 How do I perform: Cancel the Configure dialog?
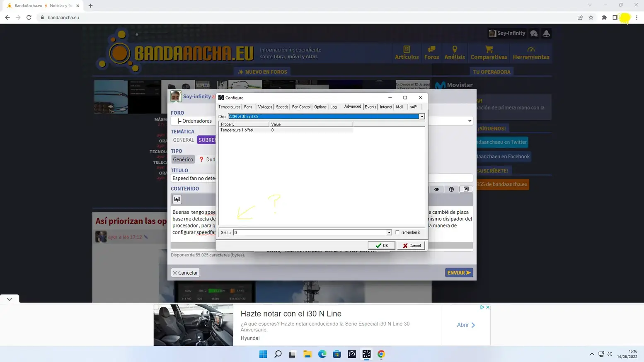click(411, 246)
